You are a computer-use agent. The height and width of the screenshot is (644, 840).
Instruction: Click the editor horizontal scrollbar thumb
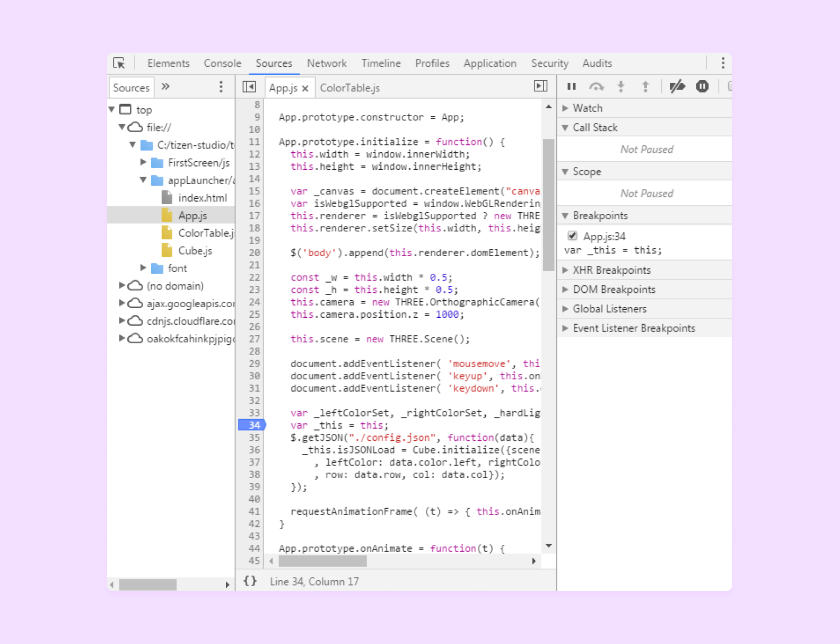pos(322,561)
